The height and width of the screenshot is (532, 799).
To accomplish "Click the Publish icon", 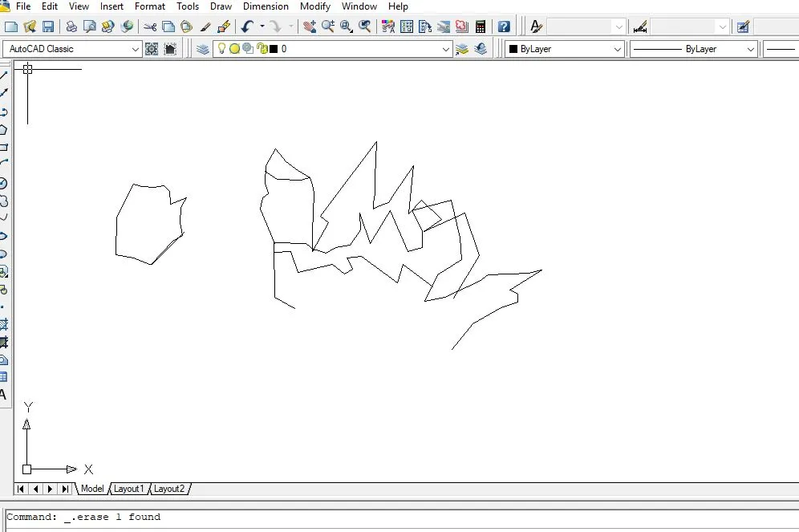I will [x=108, y=26].
